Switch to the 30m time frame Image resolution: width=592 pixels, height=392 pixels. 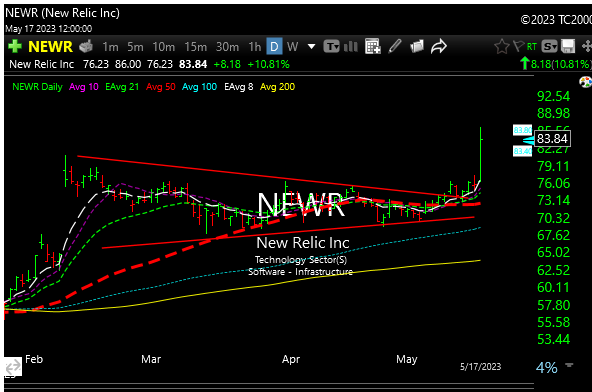pyautogui.click(x=227, y=47)
